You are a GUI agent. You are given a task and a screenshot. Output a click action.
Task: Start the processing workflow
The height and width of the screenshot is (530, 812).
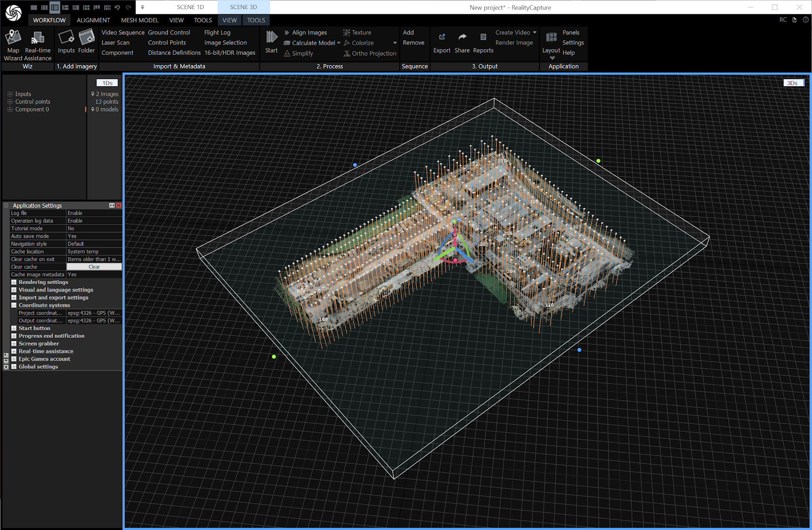[x=272, y=42]
